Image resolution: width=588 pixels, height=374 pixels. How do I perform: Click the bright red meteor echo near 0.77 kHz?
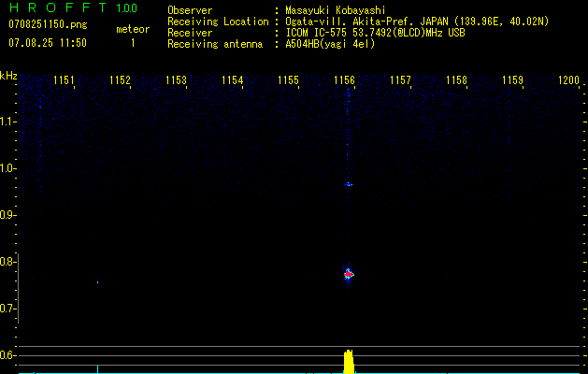click(349, 275)
